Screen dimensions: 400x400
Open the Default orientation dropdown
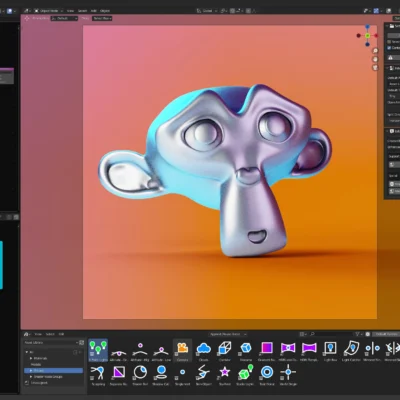(x=64, y=18)
